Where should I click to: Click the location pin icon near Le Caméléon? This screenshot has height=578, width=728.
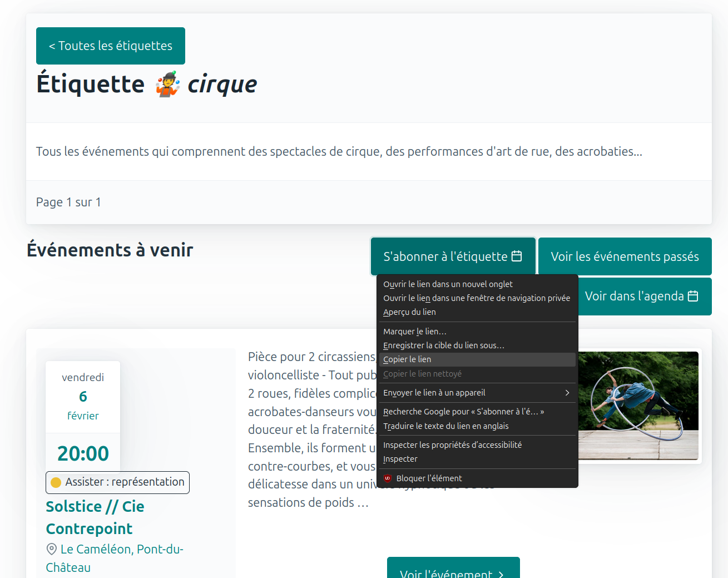point(52,549)
